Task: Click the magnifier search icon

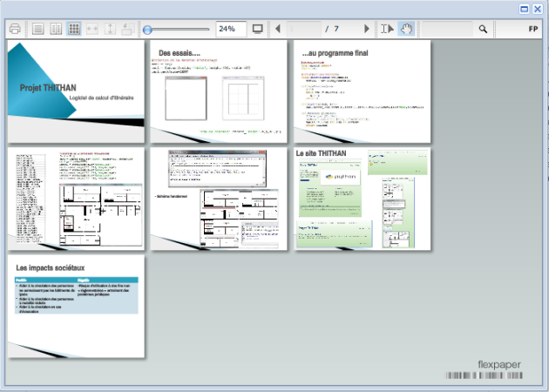Action: click(x=483, y=29)
